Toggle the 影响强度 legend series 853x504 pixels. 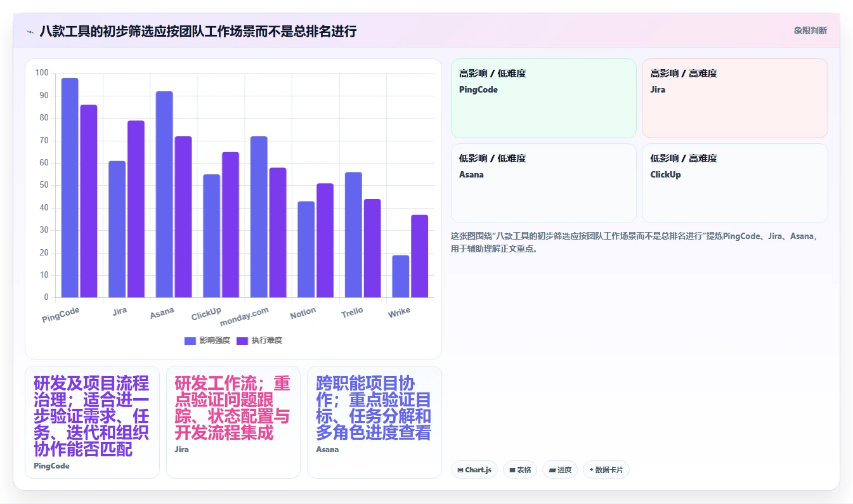[x=207, y=340]
